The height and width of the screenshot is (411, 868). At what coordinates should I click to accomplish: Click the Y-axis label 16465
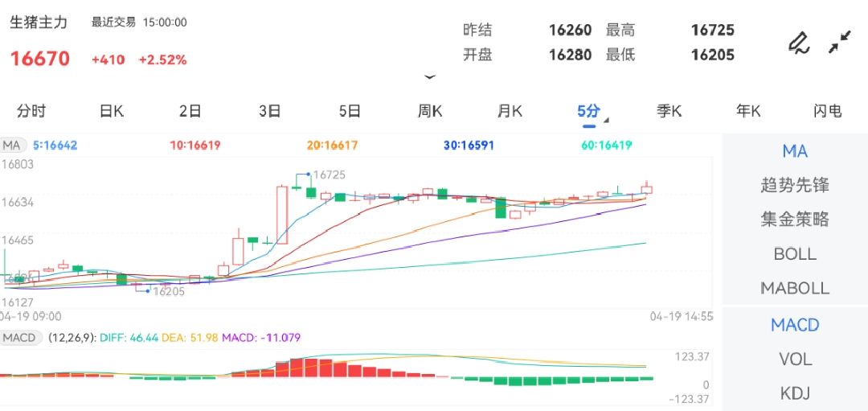click(x=18, y=240)
